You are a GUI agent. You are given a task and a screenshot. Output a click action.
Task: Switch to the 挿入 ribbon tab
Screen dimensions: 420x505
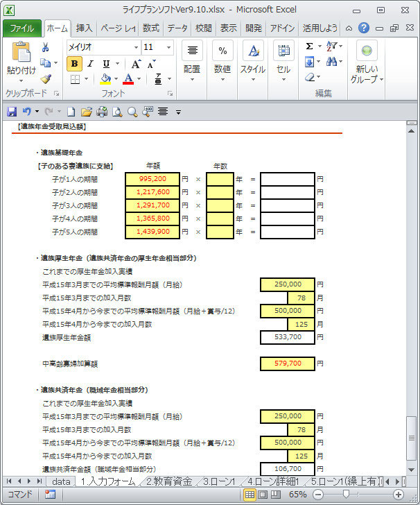[84, 28]
